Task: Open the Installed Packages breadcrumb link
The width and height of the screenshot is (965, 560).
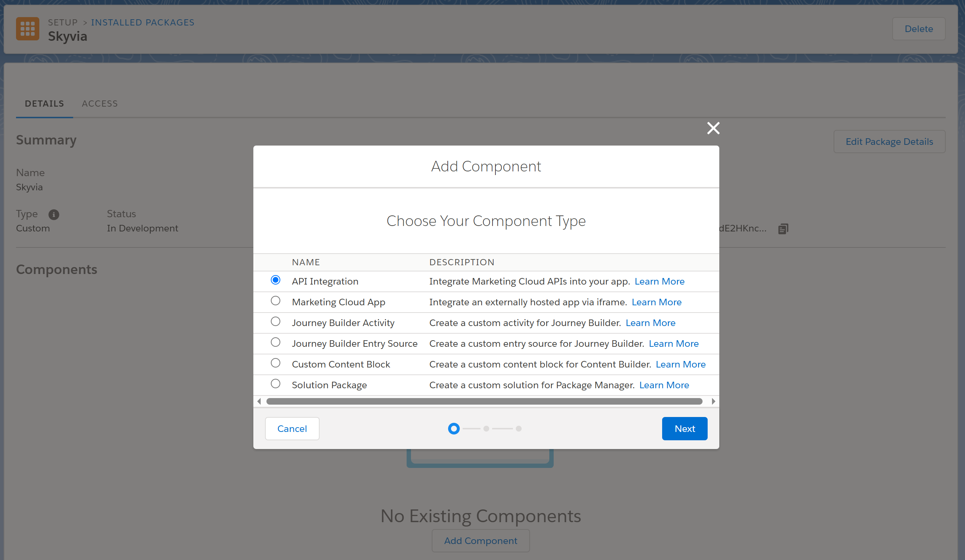Action: 142,23
